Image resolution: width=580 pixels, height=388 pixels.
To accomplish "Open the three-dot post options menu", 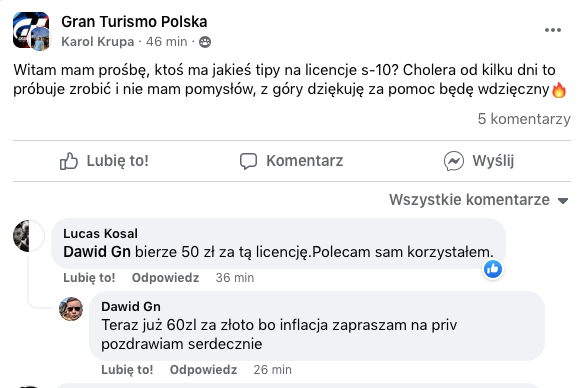I will (553, 30).
